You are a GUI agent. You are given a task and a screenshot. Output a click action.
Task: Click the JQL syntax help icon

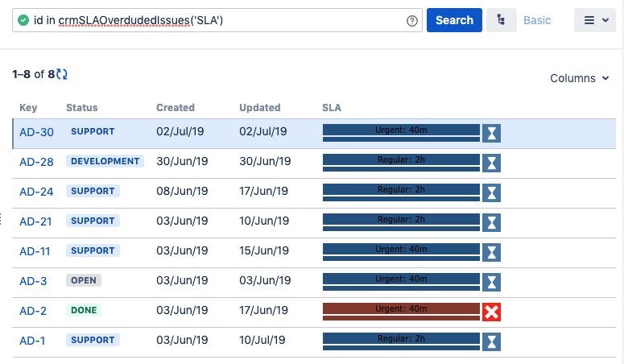click(412, 21)
